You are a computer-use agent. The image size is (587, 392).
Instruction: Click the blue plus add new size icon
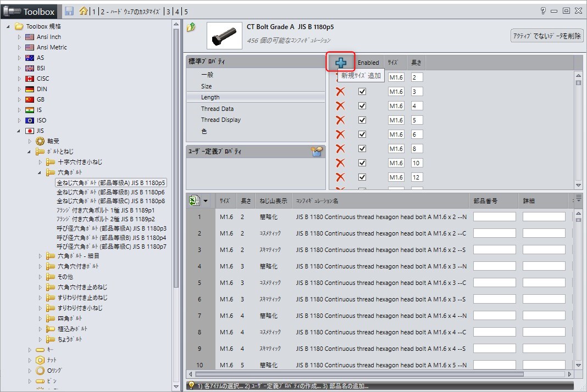point(341,63)
